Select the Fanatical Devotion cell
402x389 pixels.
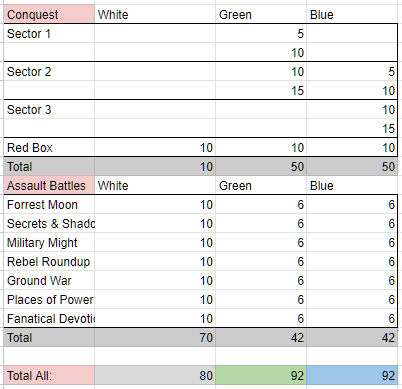(x=49, y=318)
